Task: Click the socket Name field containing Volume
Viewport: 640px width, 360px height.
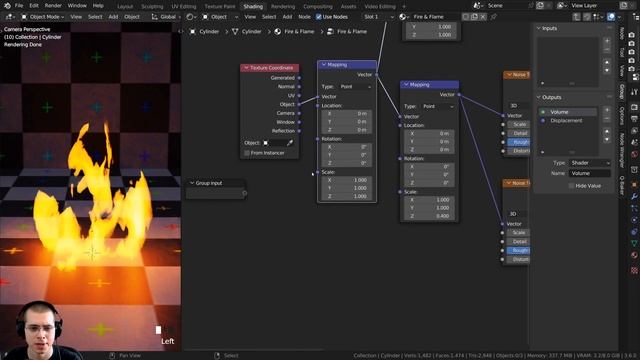Action: coord(590,173)
